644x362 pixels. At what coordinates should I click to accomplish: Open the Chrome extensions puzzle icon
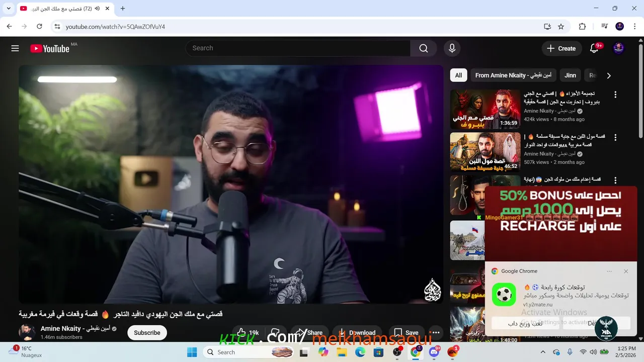pyautogui.click(x=583, y=27)
